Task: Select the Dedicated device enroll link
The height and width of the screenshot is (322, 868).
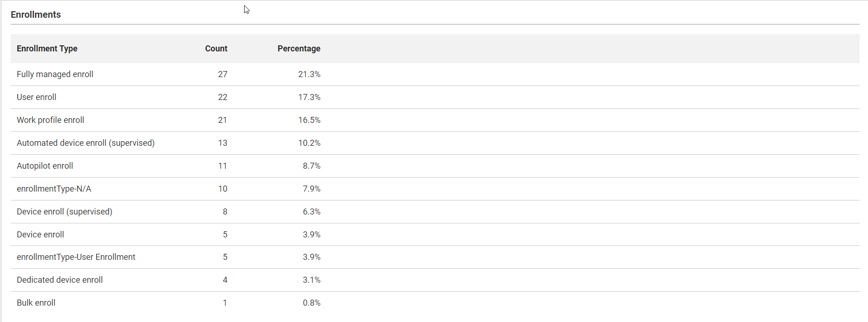Action: (x=59, y=279)
